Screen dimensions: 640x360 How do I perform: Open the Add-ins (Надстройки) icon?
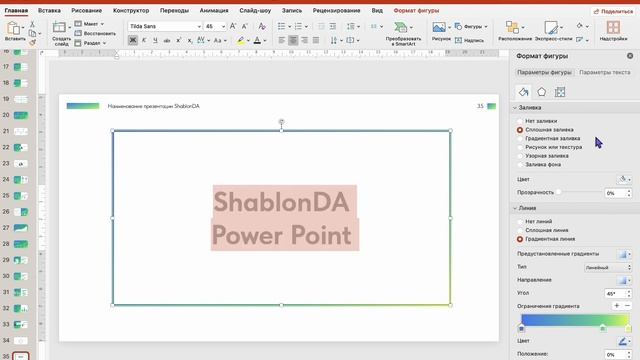(613, 27)
